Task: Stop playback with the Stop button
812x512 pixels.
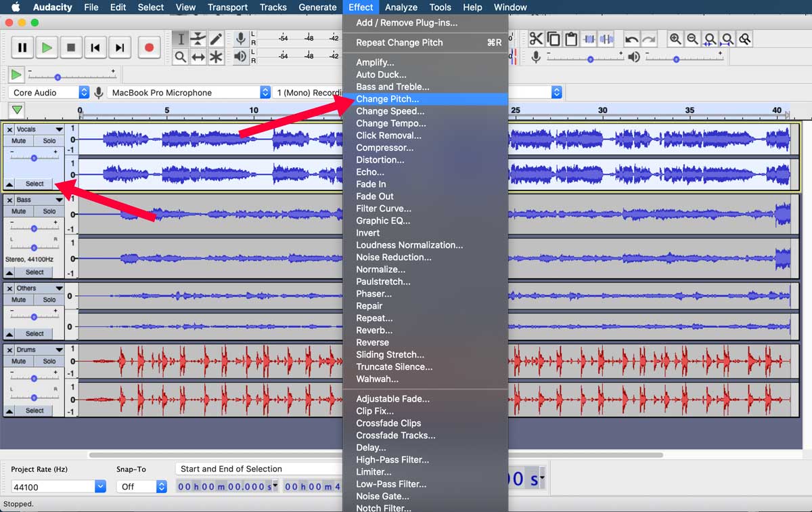Action: coord(71,47)
